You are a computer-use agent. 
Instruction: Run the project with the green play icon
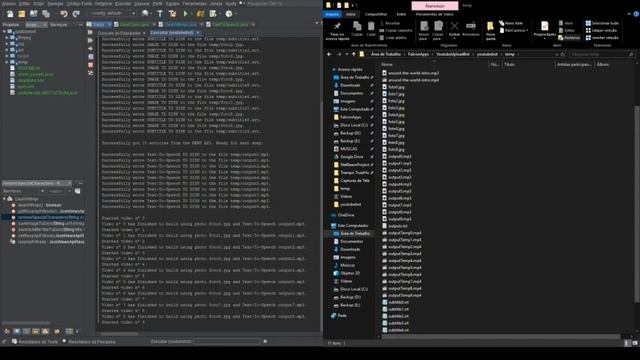pos(185,14)
